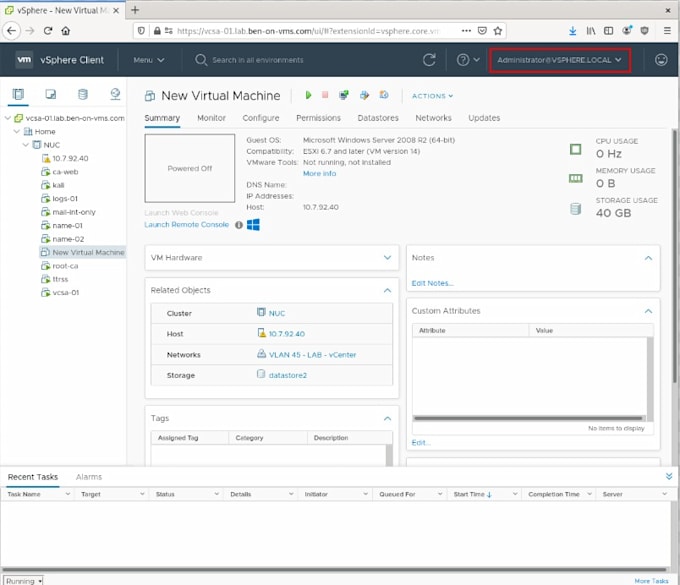Viewport: 680px width, 585px height.
Task: Open Firefox hamburger menu
Action: point(667,30)
